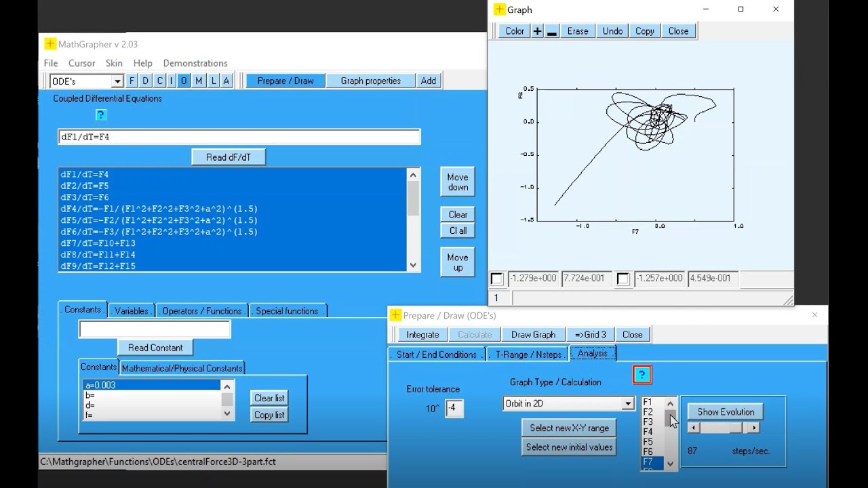Click the Graph properties button

coord(371,81)
